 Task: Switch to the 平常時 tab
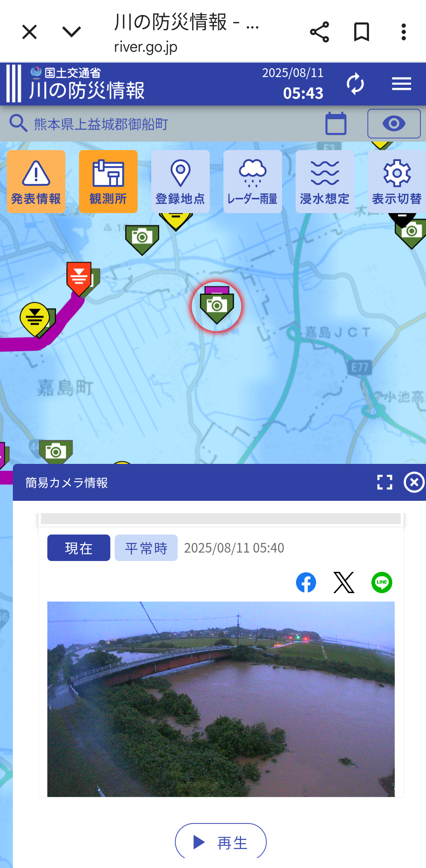pos(146,548)
